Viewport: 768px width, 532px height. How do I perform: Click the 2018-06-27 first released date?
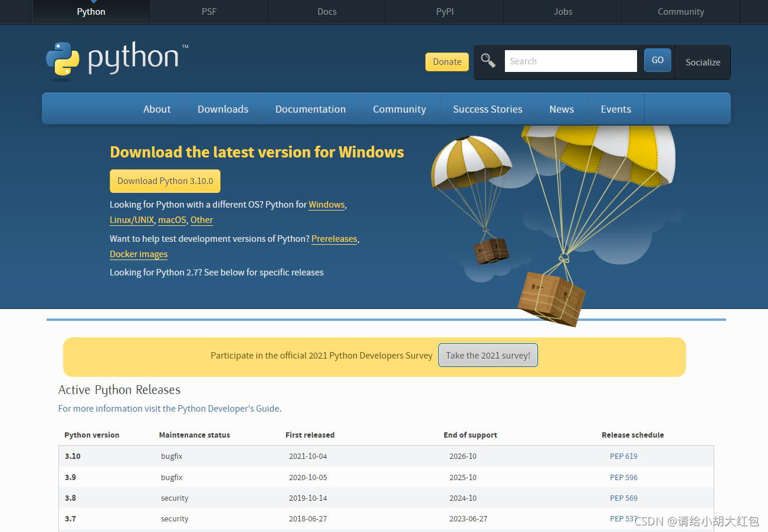(308, 519)
